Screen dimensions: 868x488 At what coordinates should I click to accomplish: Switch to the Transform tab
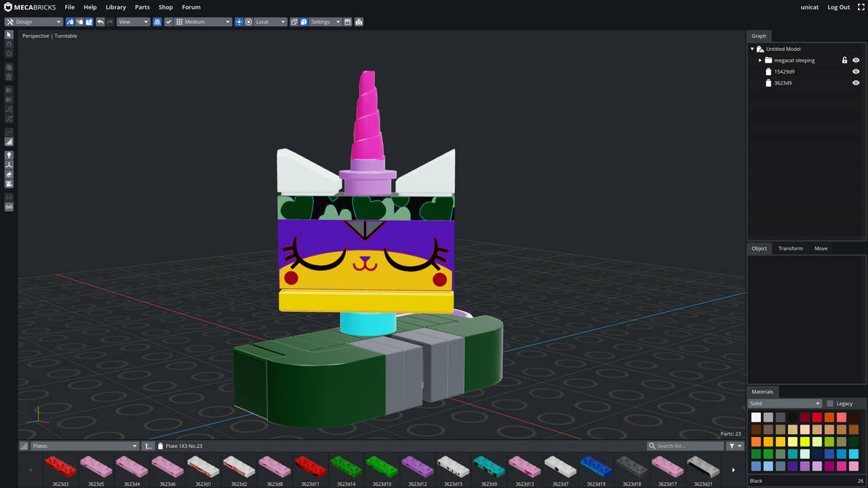791,248
